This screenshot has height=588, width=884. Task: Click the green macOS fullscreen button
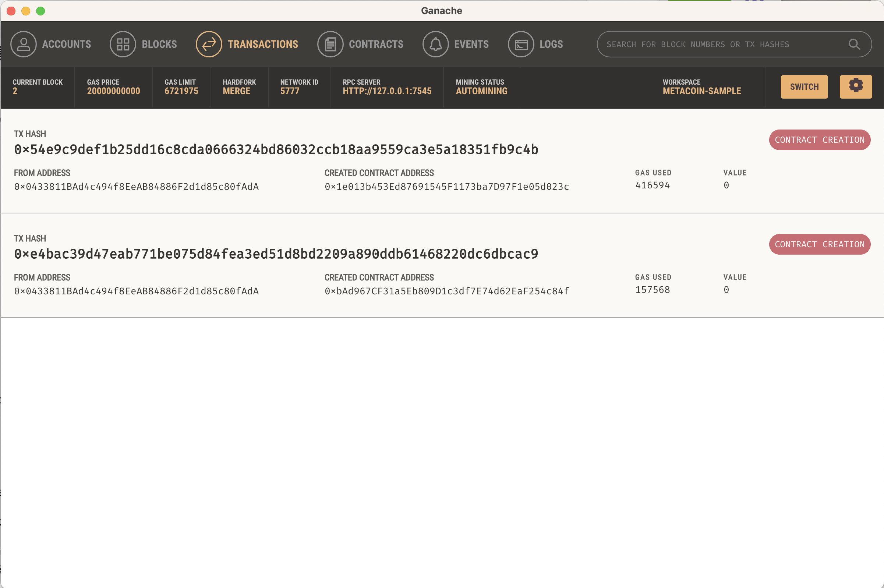pos(40,11)
